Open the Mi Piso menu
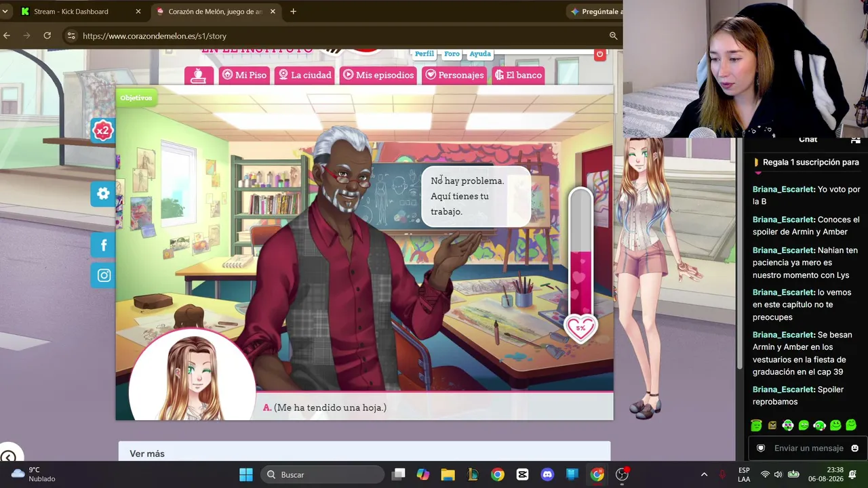The width and height of the screenshot is (868, 488). pos(245,75)
